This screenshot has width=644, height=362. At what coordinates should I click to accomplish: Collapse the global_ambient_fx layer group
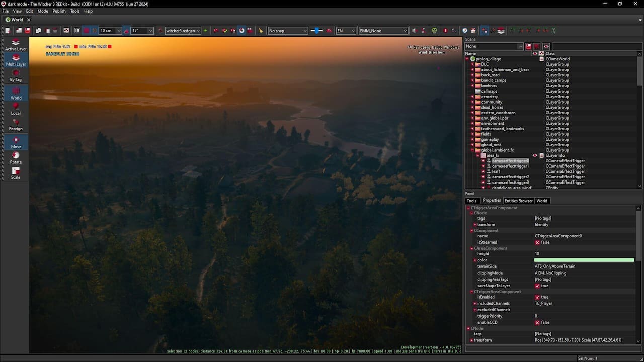click(x=472, y=150)
